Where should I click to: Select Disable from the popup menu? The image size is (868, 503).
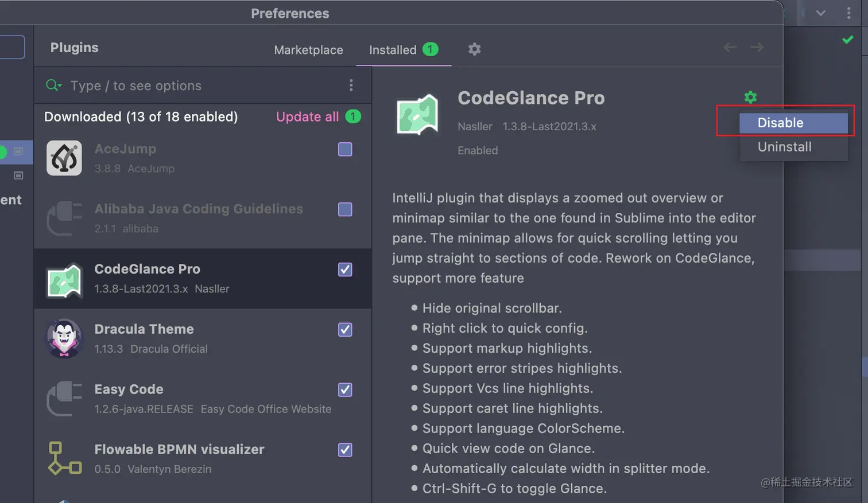click(793, 123)
